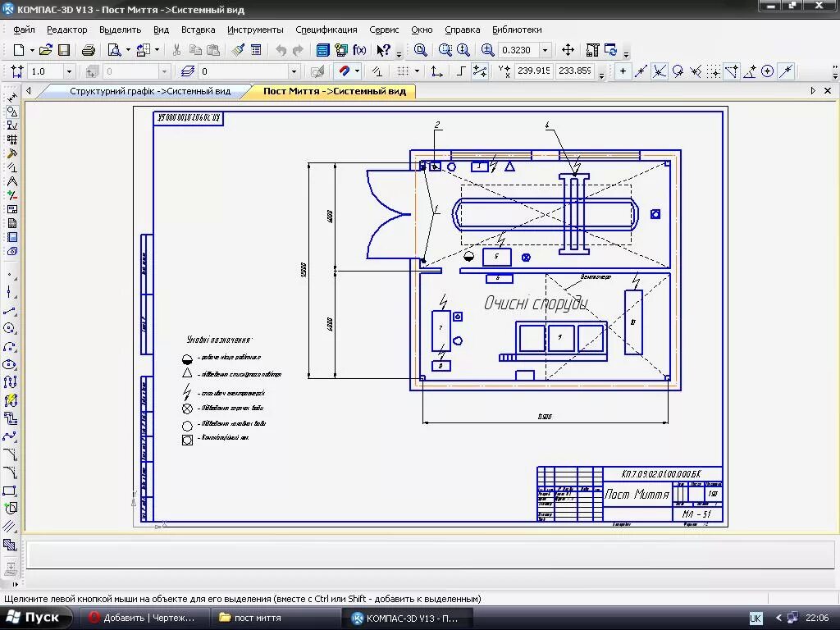This screenshot has width=840, height=630.
Task: Click the What's This help cursor icon
Action: coord(383,50)
